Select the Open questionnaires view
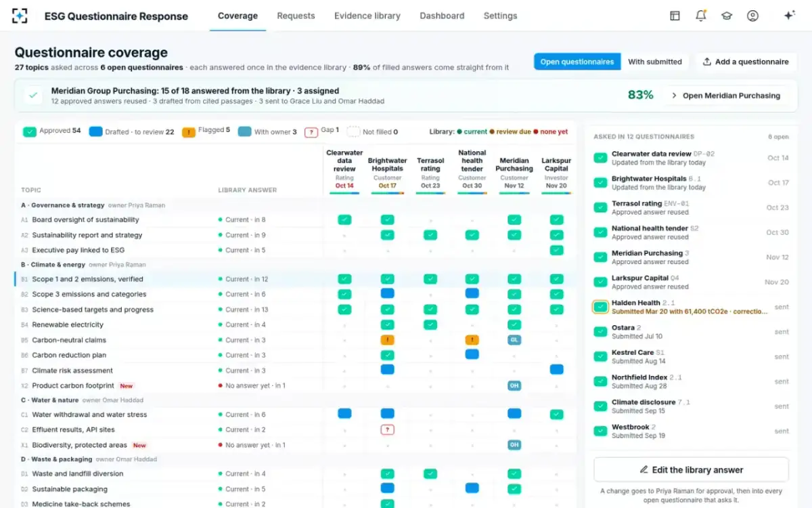The image size is (812, 508). pyautogui.click(x=577, y=62)
